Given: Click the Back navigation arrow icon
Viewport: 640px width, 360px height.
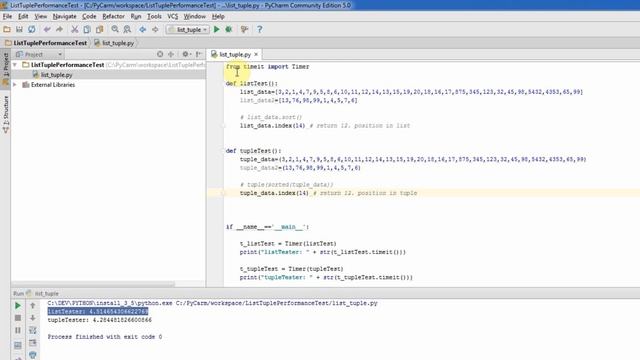Looking at the screenshot, I should pyautogui.click(x=142, y=29).
